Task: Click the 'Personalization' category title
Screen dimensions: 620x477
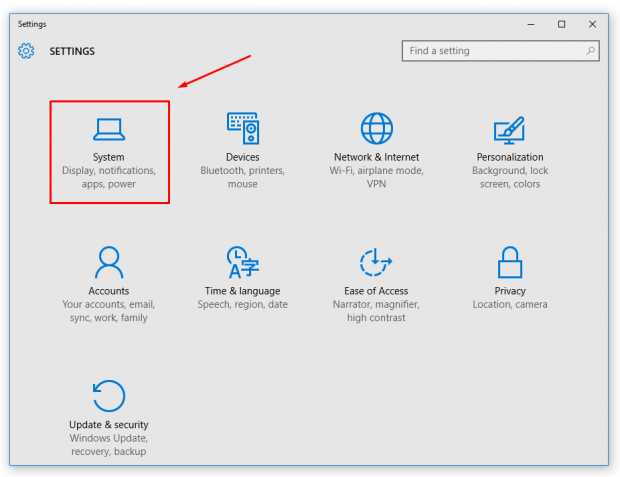Action: point(510,157)
